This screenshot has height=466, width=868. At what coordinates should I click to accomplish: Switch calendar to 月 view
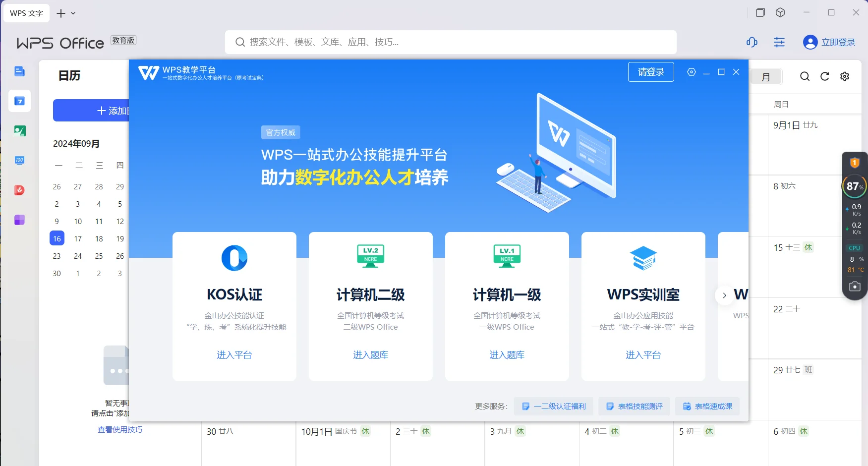tap(765, 77)
